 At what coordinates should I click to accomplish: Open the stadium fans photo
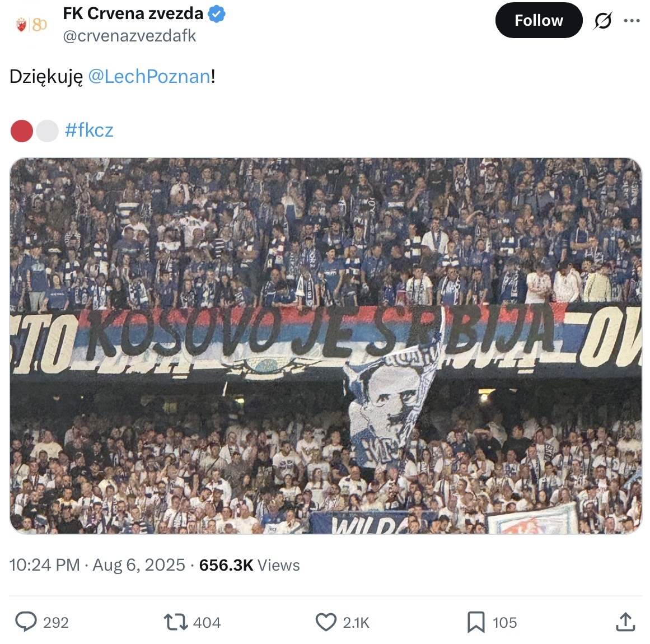tap(325, 346)
